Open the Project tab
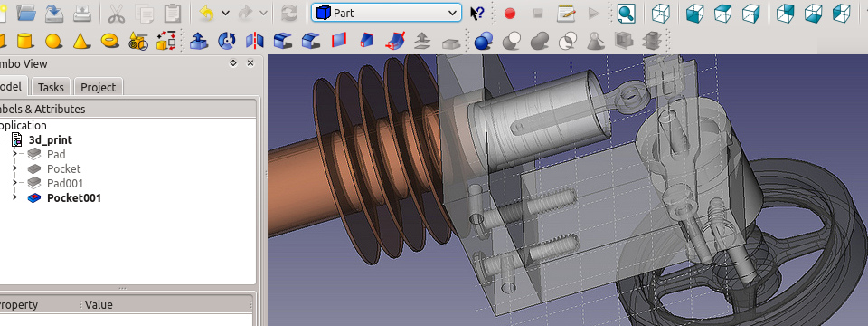868x326 pixels. 98,87
